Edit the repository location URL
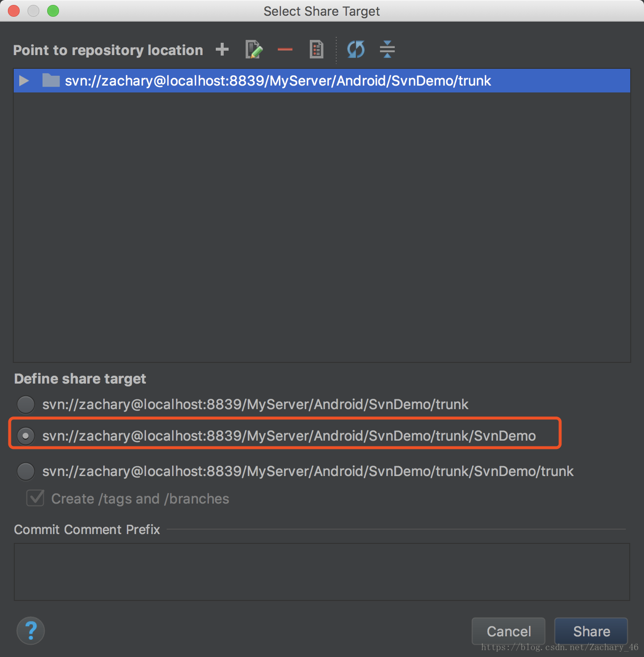 pos(254,49)
